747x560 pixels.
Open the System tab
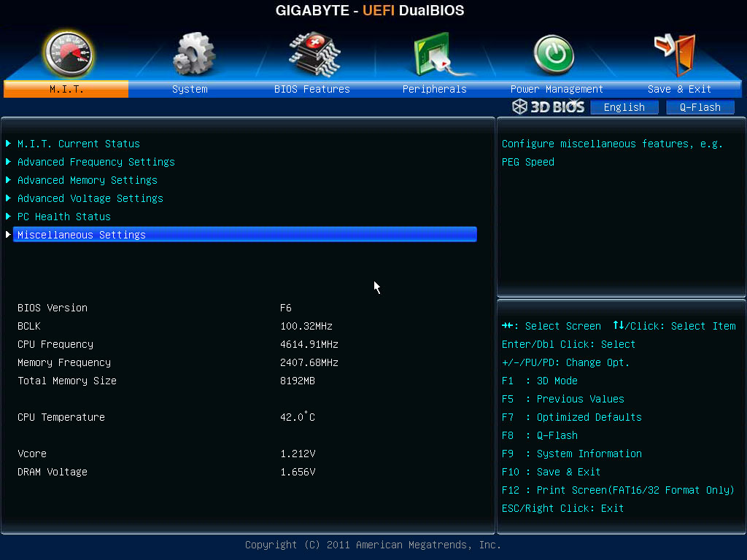[x=190, y=89]
